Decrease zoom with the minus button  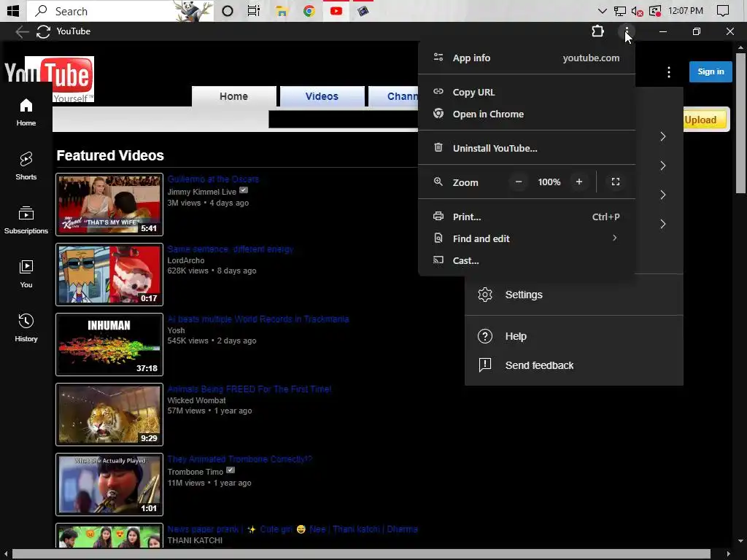pos(519,182)
